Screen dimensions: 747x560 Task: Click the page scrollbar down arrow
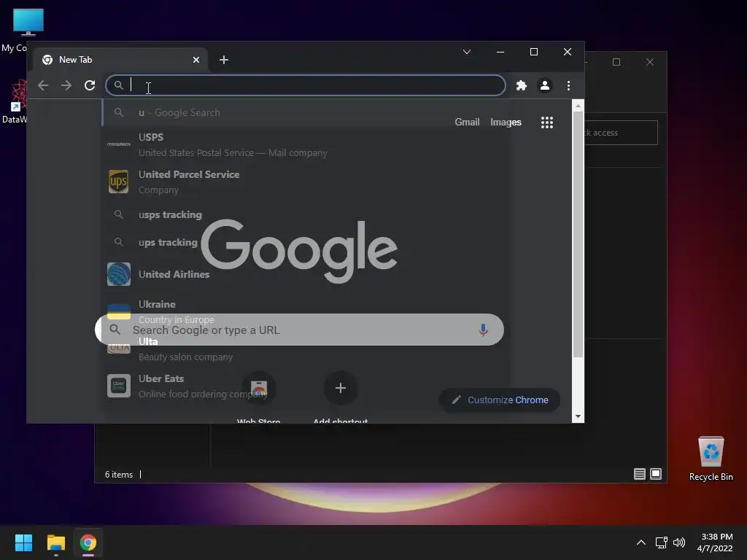click(578, 416)
